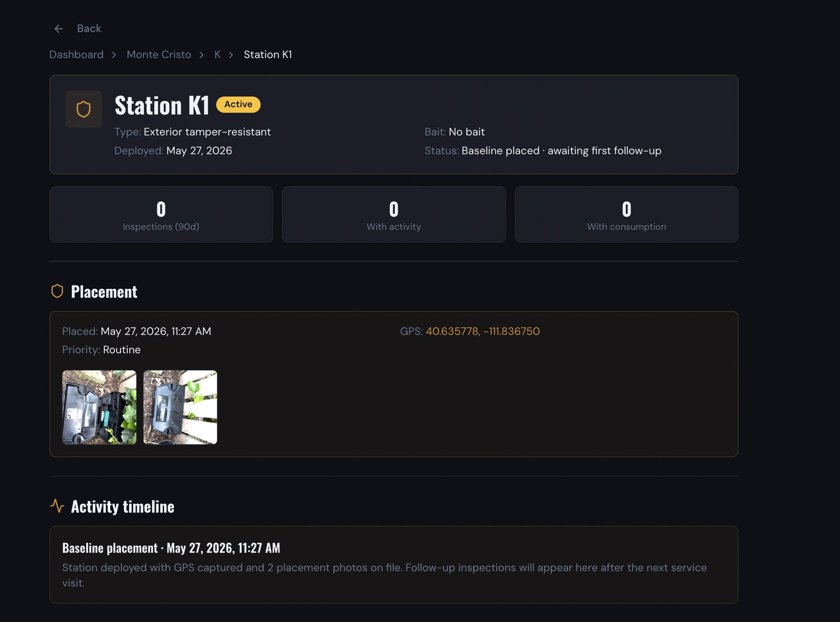The width and height of the screenshot is (840, 622).
Task: Select the Placed date and time value
Action: (156, 331)
